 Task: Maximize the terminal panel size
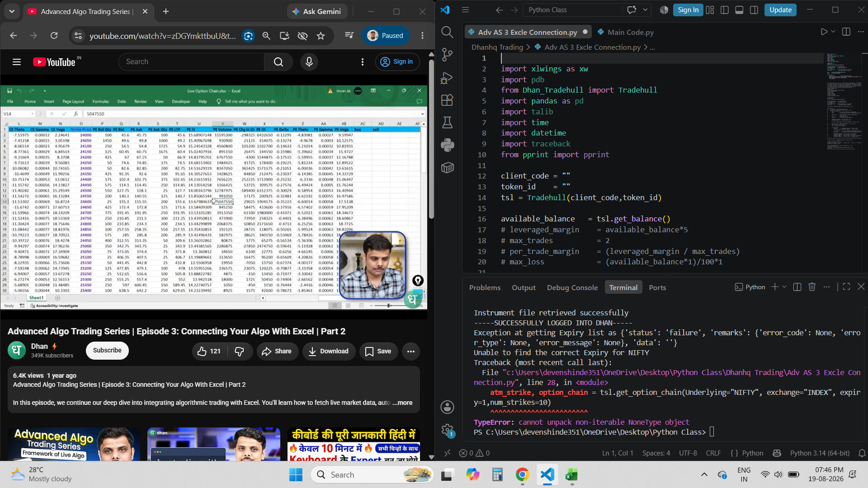pyautogui.click(x=846, y=287)
